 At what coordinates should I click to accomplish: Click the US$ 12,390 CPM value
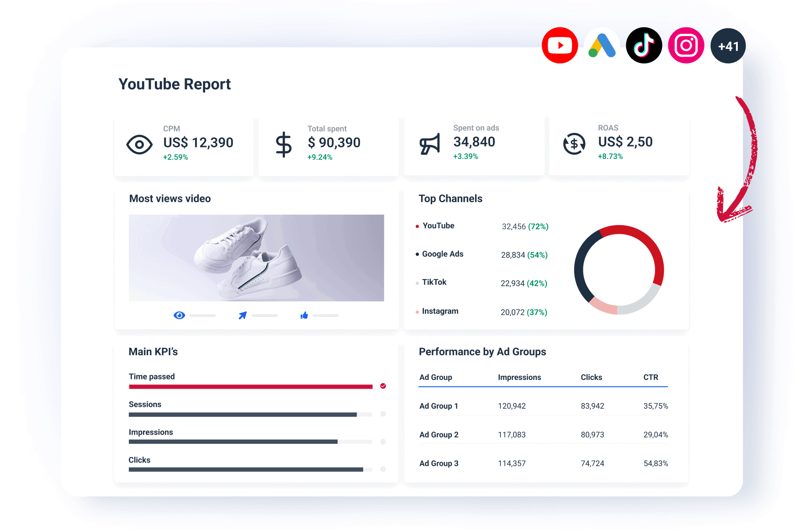coord(198,142)
